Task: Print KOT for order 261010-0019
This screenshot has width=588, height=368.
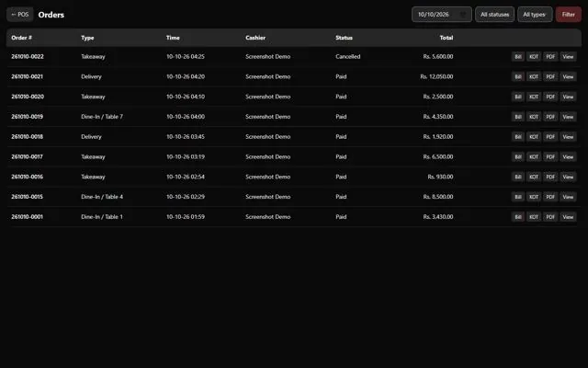Action: (534, 117)
